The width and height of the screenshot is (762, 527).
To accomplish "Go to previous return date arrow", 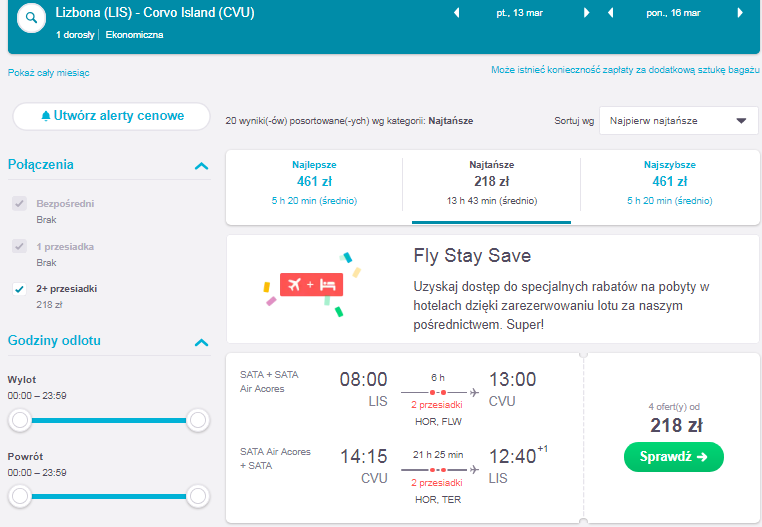I will click(x=610, y=13).
